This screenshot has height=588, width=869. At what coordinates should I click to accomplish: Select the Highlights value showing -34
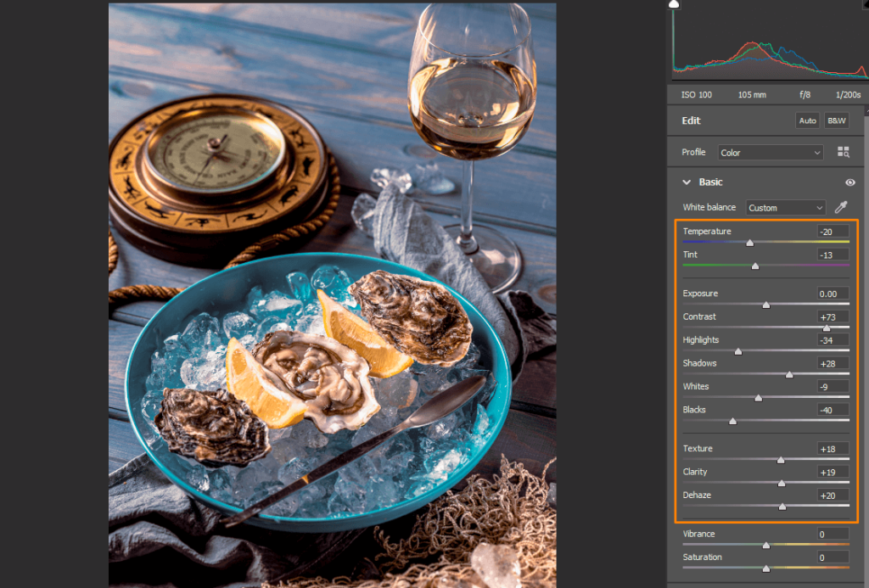coord(831,339)
